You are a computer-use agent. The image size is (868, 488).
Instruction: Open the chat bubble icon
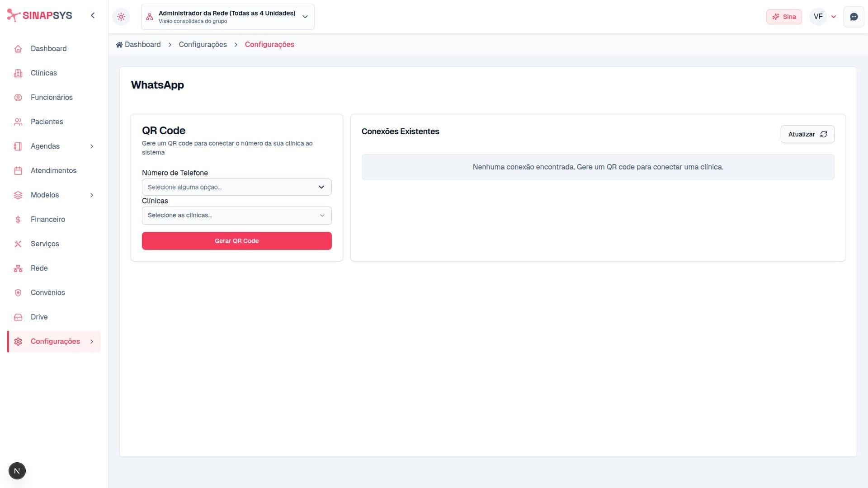tap(854, 17)
